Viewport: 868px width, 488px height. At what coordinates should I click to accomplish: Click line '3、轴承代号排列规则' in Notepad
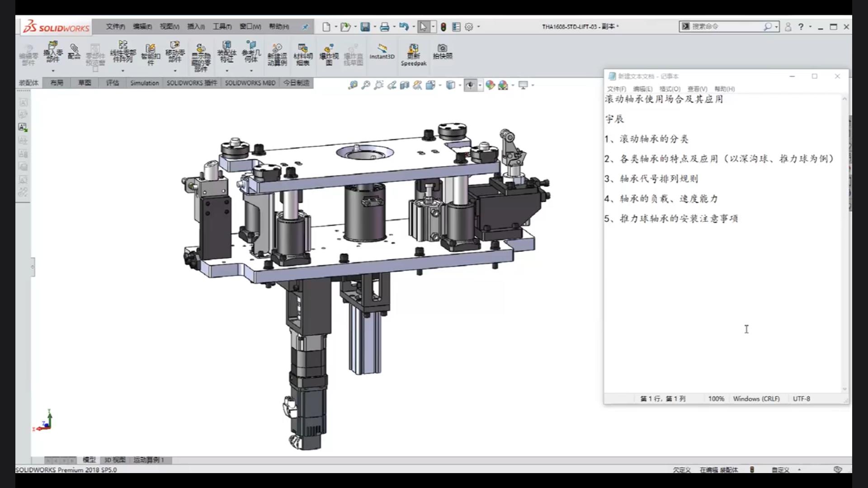[651, 179]
